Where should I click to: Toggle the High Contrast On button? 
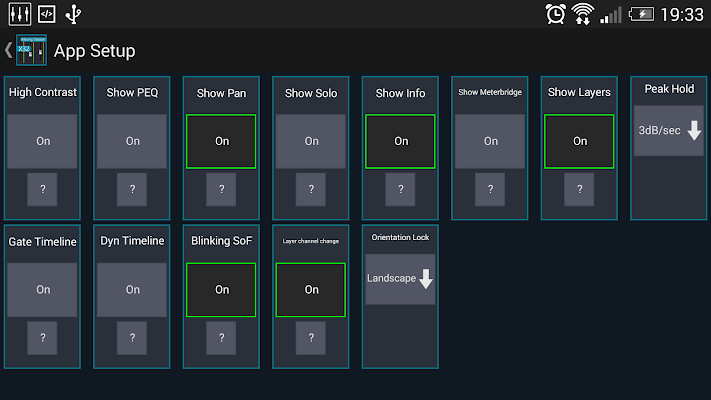point(43,141)
